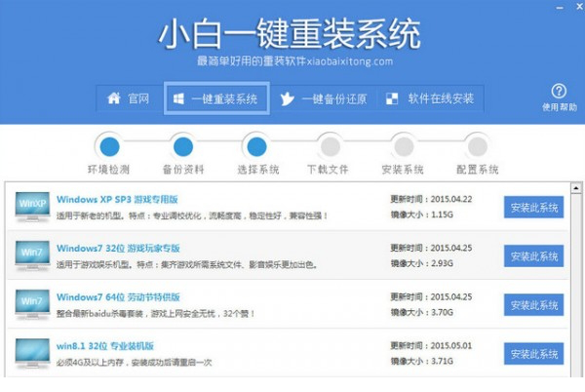Open 使用帮助 question mark icon
585x392 pixels.
[559, 91]
